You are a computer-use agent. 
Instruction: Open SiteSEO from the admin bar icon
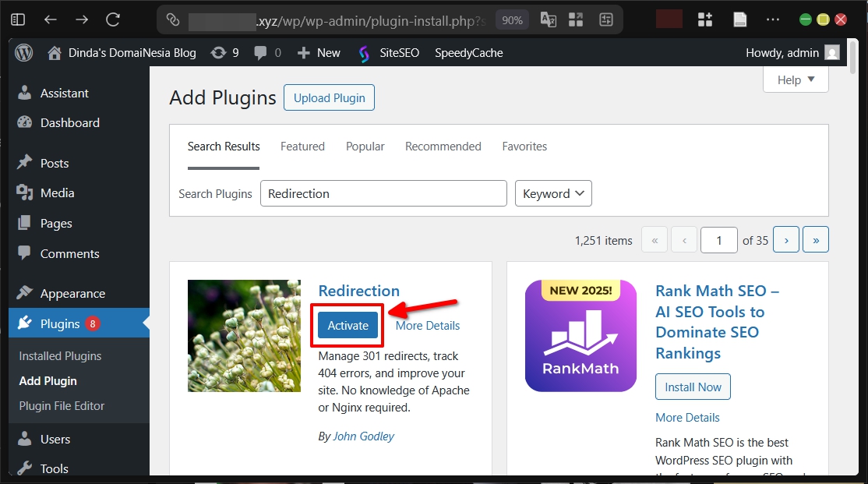tap(363, 53)
